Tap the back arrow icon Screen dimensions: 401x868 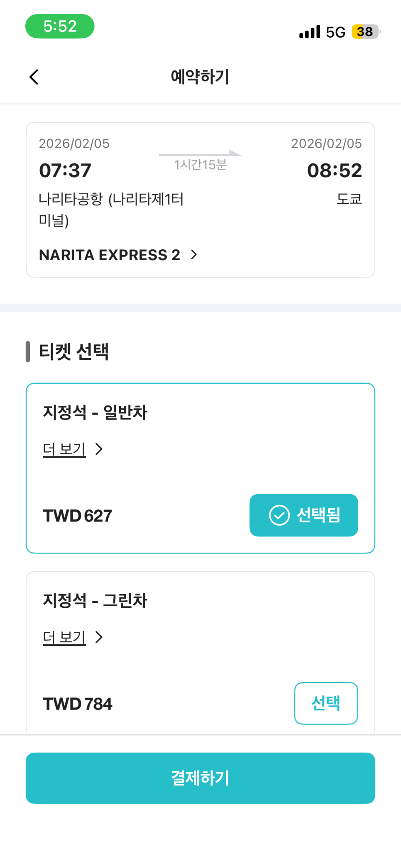[34, 77]
